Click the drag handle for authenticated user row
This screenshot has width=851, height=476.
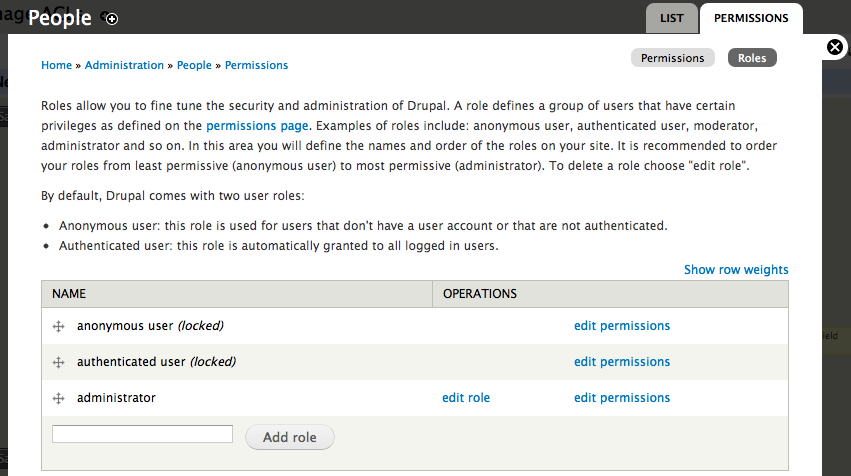58,363
